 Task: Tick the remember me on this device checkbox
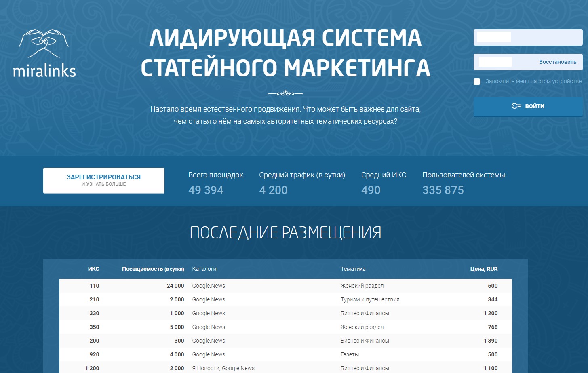[x=477, y=82]
